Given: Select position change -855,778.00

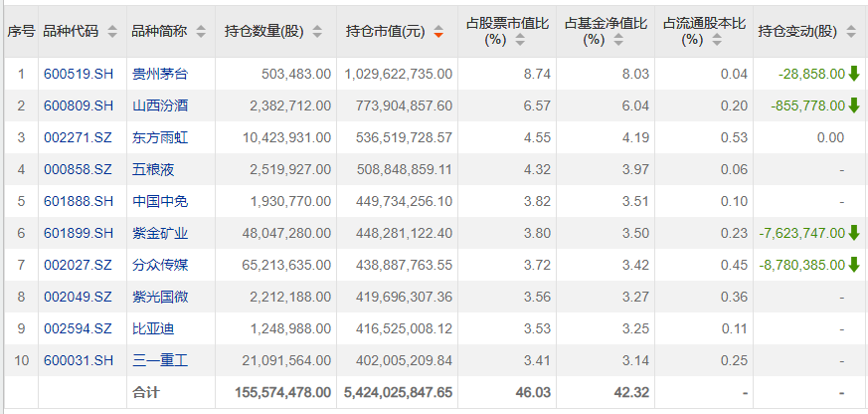Looking at the screenshot, I should [808, 105].
